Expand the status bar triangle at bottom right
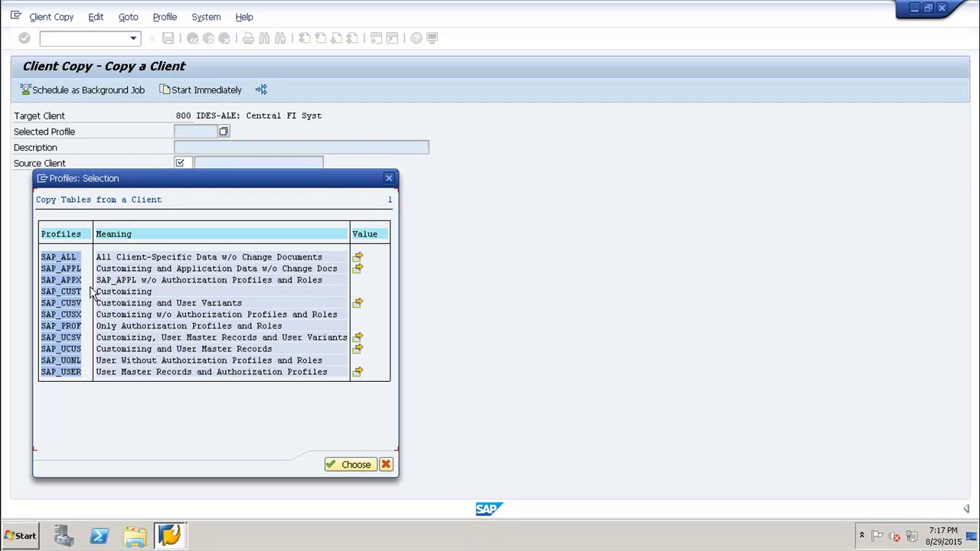 966,509
